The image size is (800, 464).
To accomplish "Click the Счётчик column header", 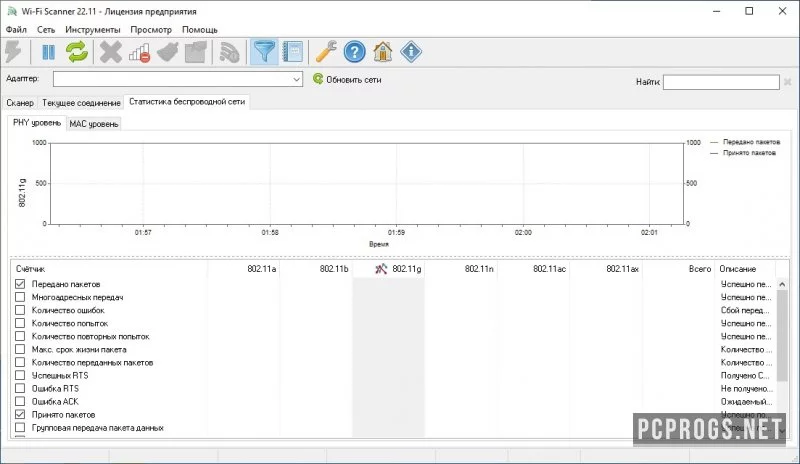I will click(109, 268).
